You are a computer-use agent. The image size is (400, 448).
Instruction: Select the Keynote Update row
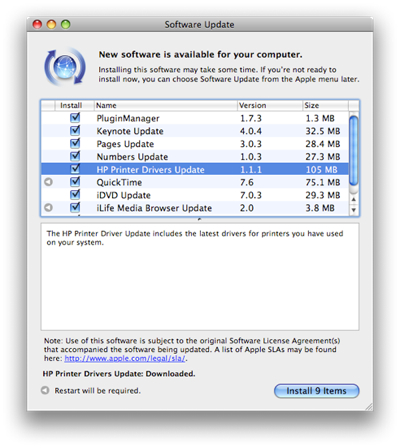coord(195,131)
